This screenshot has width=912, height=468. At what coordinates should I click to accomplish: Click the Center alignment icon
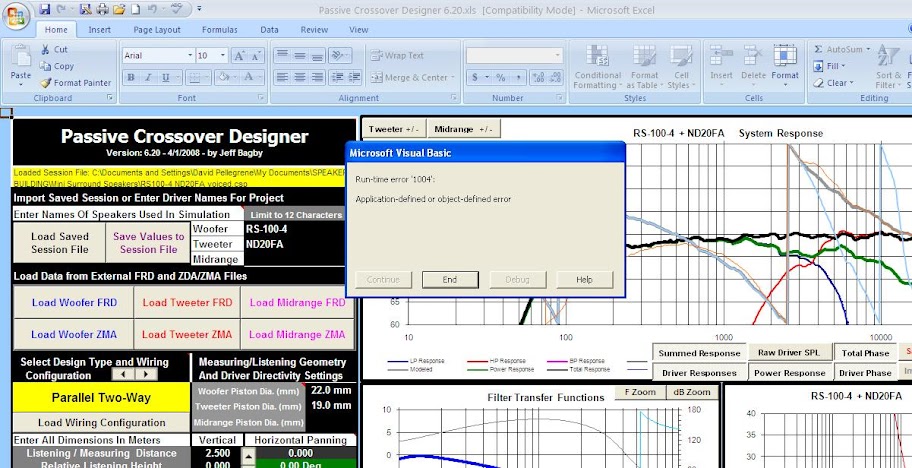point(300,77)
